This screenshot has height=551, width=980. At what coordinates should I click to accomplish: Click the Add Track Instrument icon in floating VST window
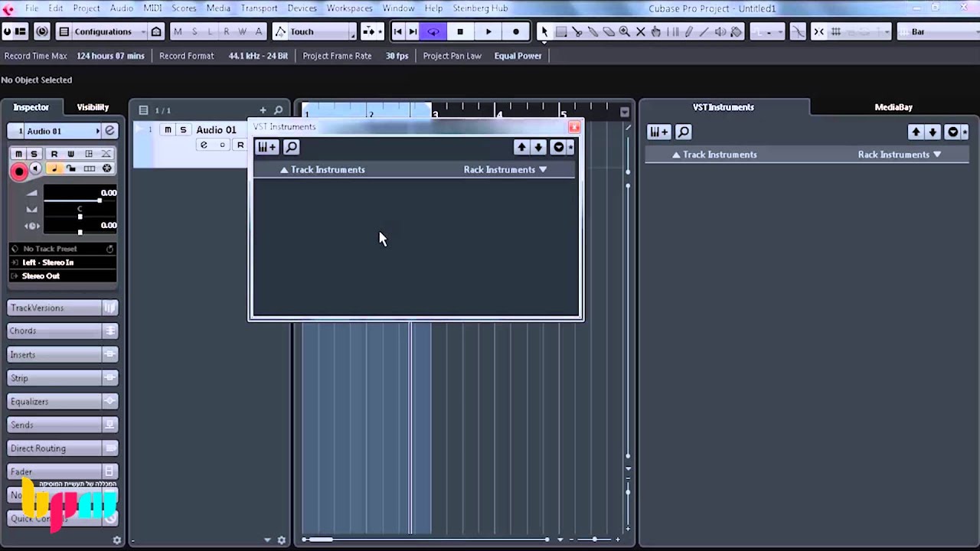[266, 147]
